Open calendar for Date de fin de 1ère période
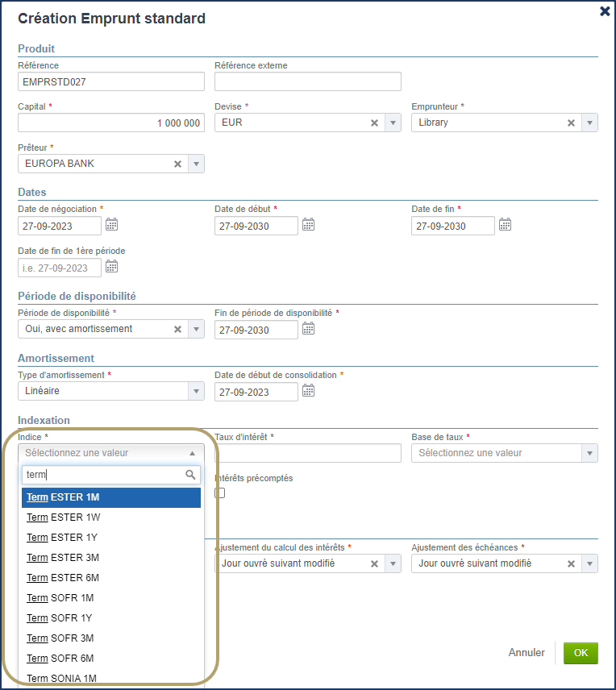Image resolution: width=616 pixels, height=690 pixels. (112, 267)
